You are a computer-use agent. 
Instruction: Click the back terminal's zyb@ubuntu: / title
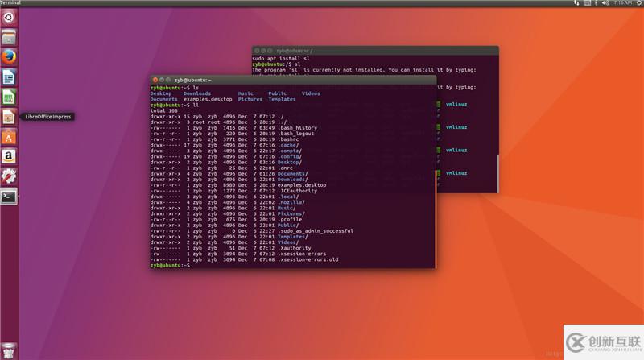pyautogui.click(x=294, y=51)
